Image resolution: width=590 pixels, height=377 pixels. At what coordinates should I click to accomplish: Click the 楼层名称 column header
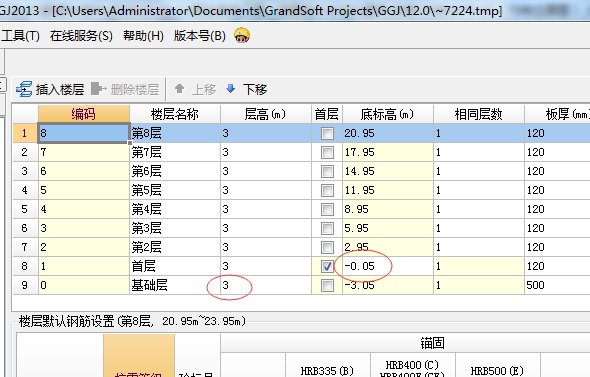coord(175,114)
